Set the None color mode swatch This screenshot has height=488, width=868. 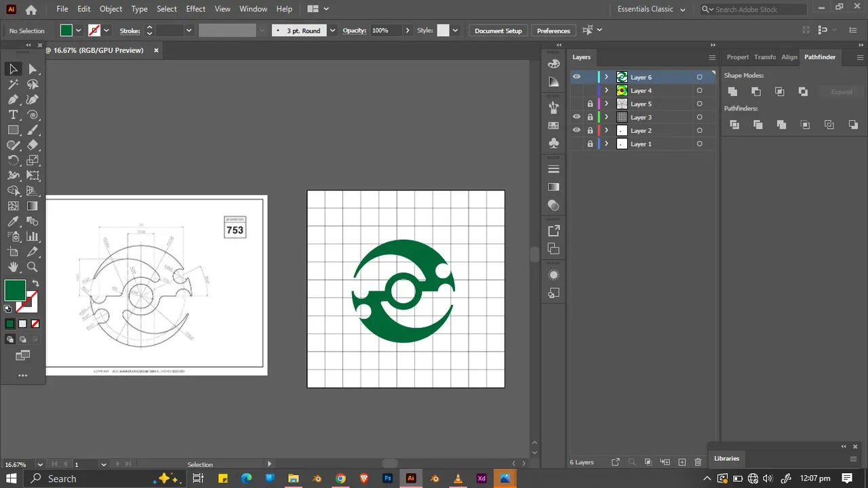[x=35, y=324]
